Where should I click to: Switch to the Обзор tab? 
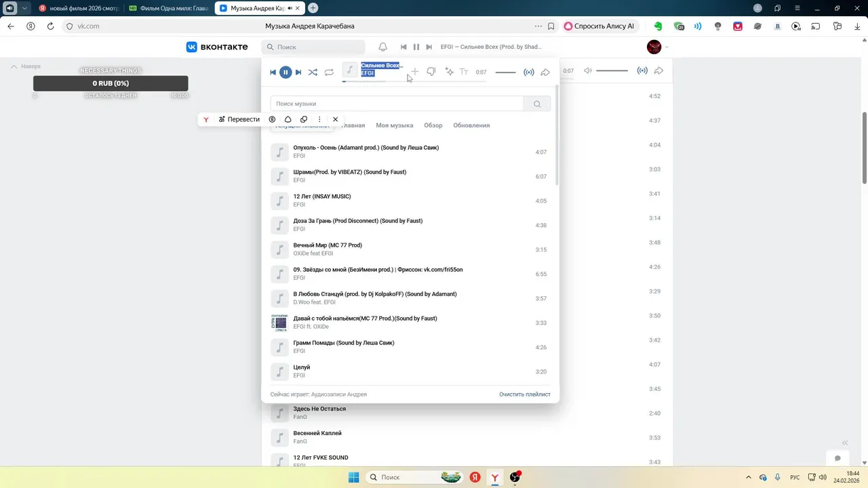433,125
